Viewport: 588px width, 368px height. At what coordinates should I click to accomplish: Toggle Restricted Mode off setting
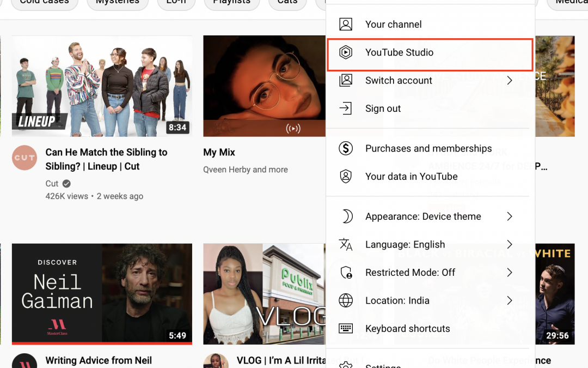pos(409,273)
